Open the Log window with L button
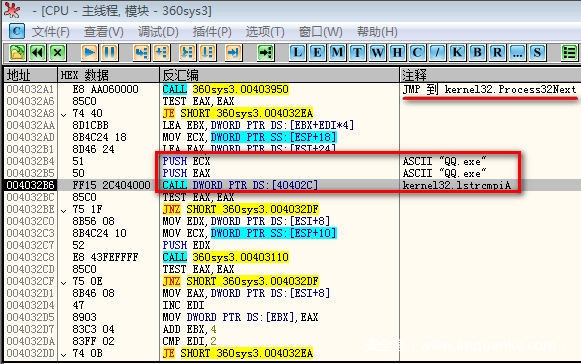Screen dimensions: 581x364 click(298, 52)
